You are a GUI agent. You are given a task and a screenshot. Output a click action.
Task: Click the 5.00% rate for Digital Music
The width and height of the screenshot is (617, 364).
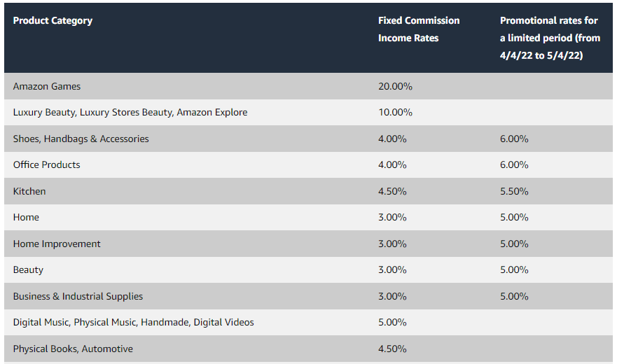(x=392, y=322)
